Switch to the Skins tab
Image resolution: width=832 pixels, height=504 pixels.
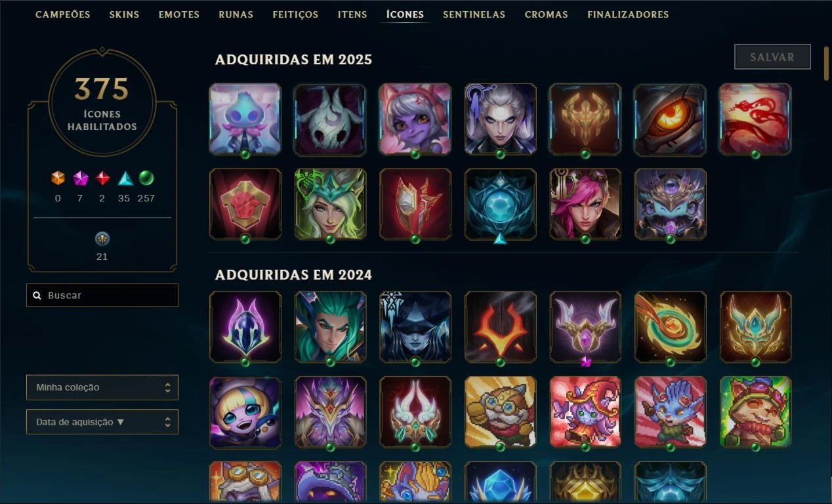click(124, 14)
